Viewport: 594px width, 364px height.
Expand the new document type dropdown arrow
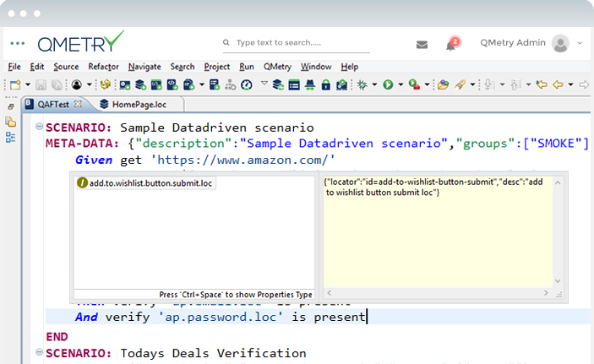tap(202, 84)
